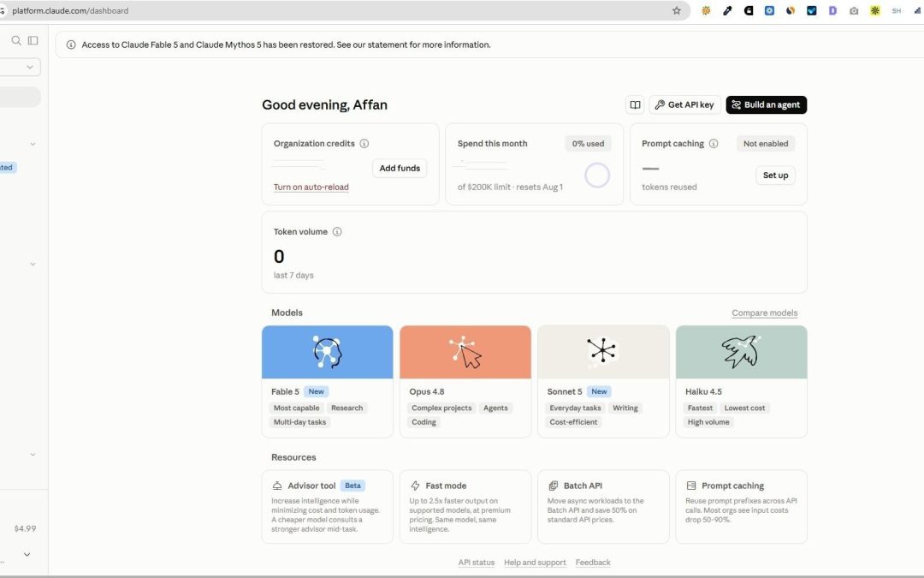Click the Get API key button
The width and height of the screenshot is (924, 578).
(684, 105)
